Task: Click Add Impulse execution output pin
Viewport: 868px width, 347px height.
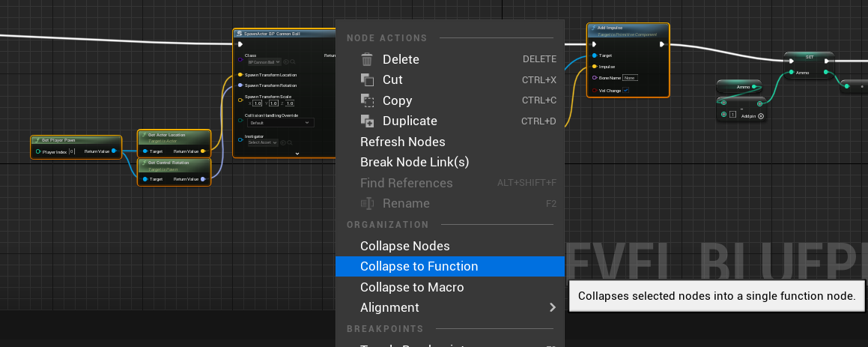Action: (662, 44)
